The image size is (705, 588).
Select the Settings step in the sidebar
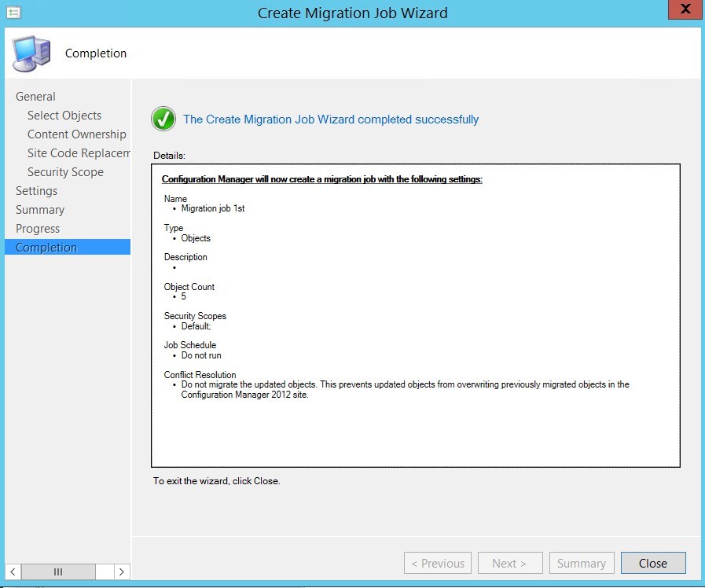pos(36,190)
